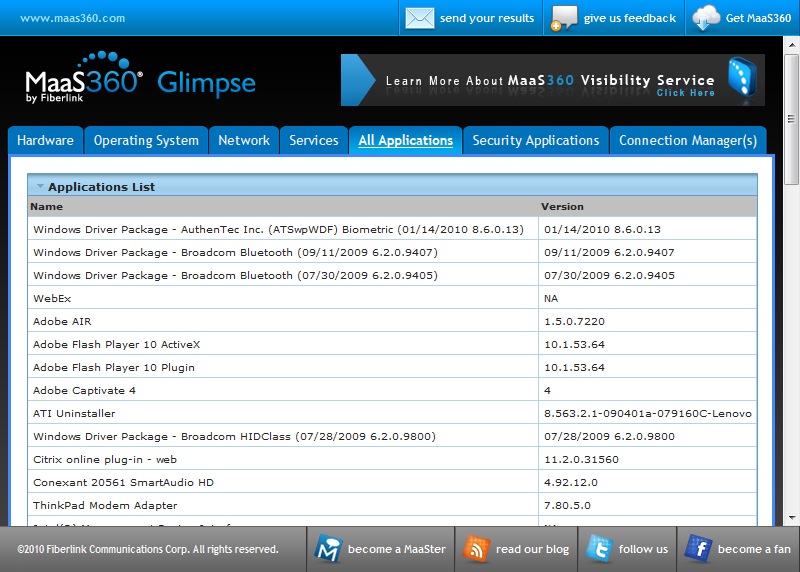Click the MaaS360 by Fiberlink logo
Viewport: 800px width, 572px height.
[x=84, y=78]
